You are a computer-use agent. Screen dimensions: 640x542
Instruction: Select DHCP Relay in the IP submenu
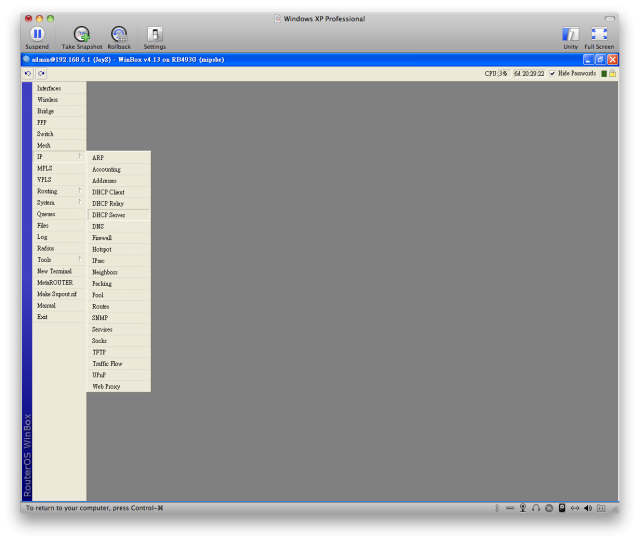point(119,203)
